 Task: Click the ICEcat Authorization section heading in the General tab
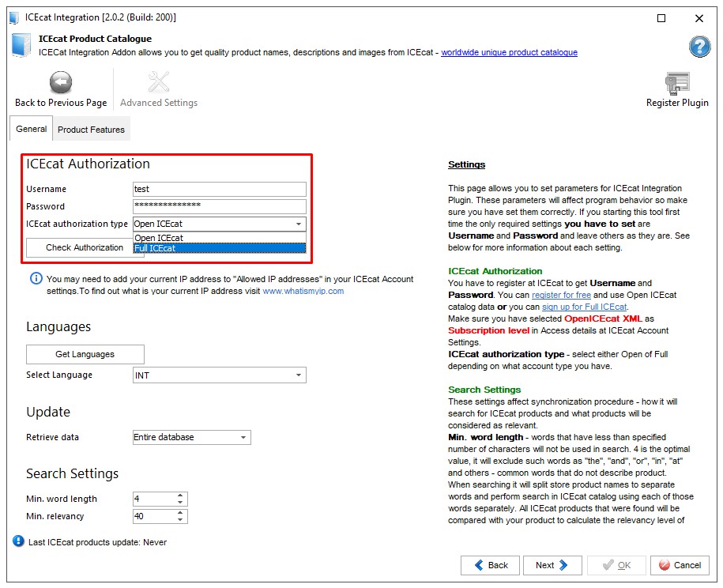pos(88,164)
